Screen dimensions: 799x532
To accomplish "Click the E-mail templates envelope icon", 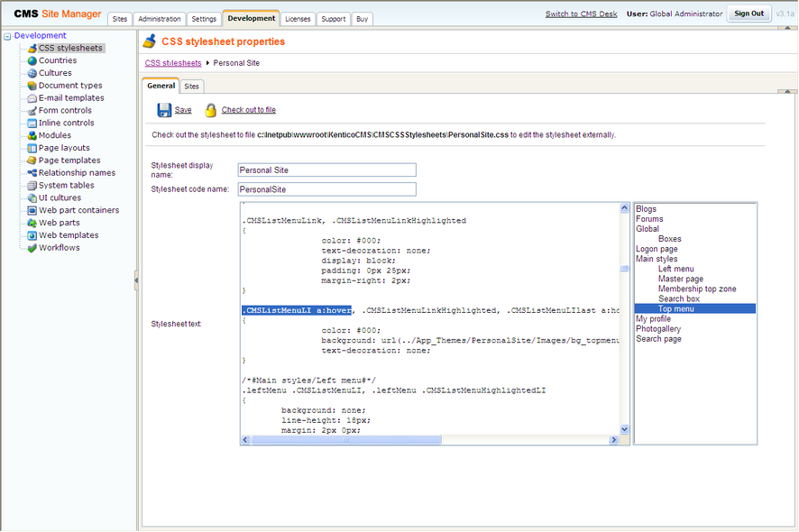I will [32, 98].
